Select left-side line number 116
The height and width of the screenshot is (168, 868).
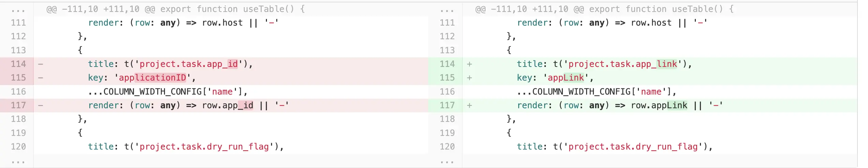pos(18,92)
